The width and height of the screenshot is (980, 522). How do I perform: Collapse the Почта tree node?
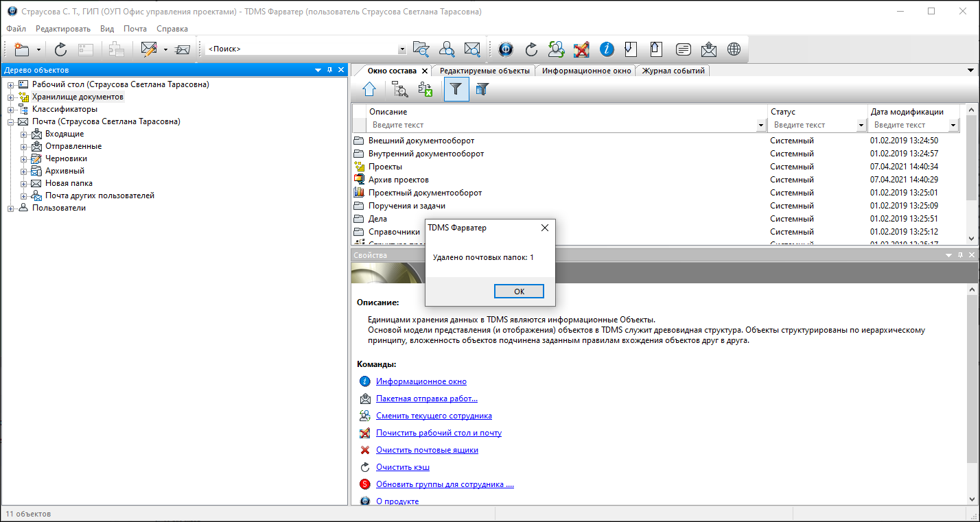(x=11, y=121)
